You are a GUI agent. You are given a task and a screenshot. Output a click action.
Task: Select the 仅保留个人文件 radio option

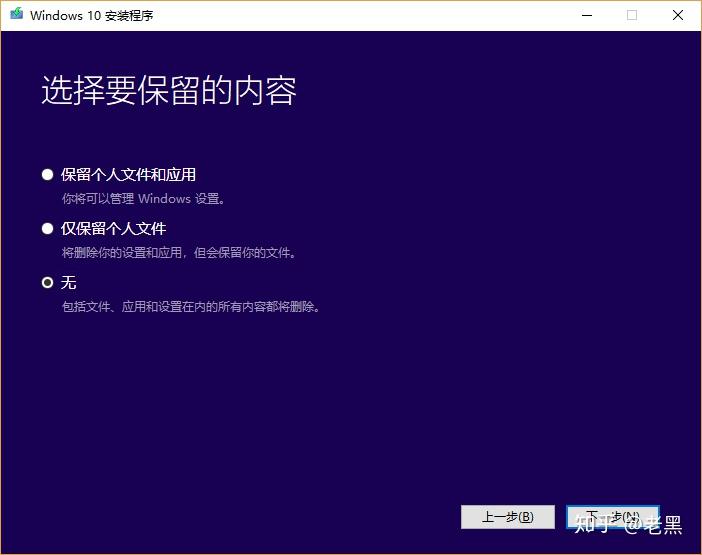47,229
